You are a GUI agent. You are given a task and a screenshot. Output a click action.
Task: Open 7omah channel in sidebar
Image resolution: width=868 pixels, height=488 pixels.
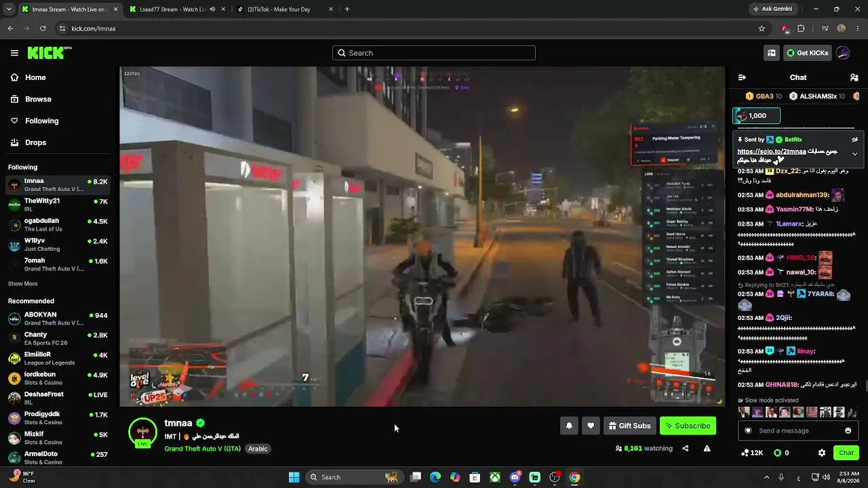(x=59, y=264)
